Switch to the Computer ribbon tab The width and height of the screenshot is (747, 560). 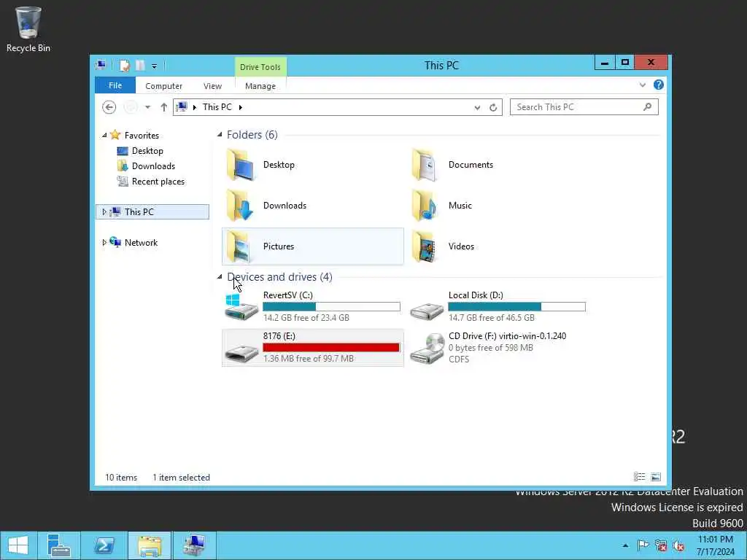[x=163, y=86]
